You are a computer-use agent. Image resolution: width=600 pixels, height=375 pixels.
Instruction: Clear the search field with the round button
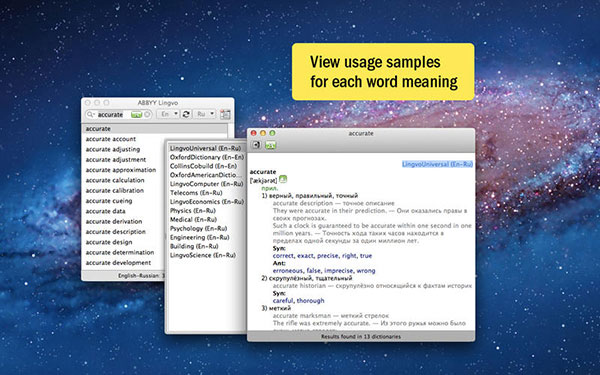tap(147, 114)
